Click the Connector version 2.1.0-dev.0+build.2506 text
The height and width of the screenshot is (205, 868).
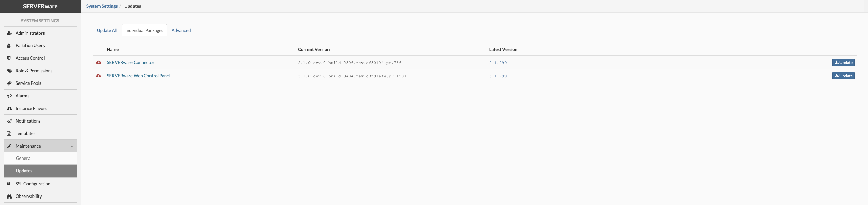350,63
